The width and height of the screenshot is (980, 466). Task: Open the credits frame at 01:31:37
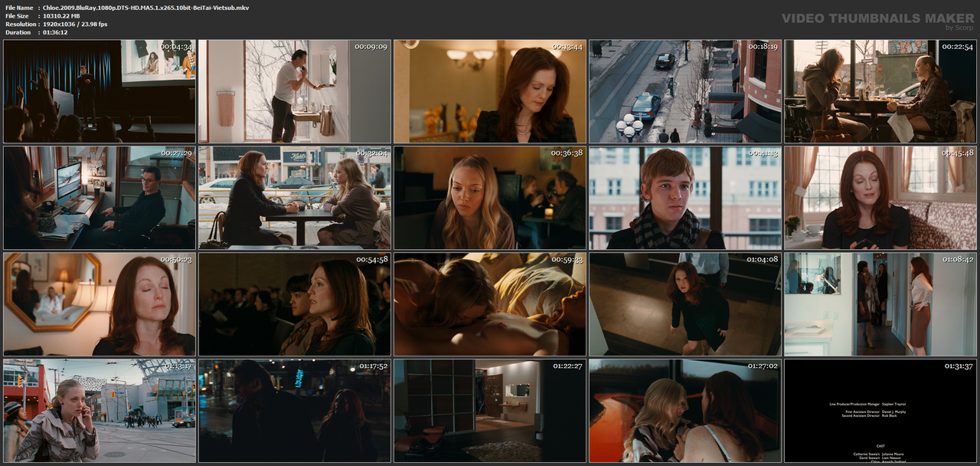880,411
